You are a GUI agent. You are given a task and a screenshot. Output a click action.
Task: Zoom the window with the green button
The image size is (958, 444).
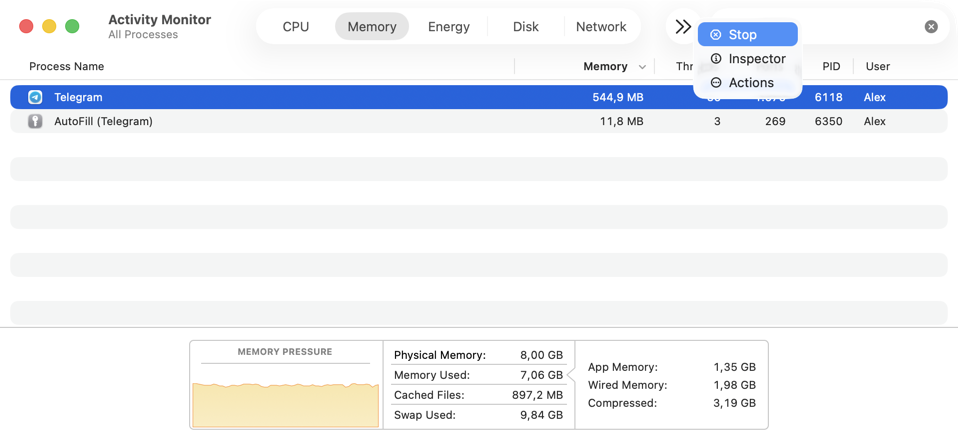(73, 26)
